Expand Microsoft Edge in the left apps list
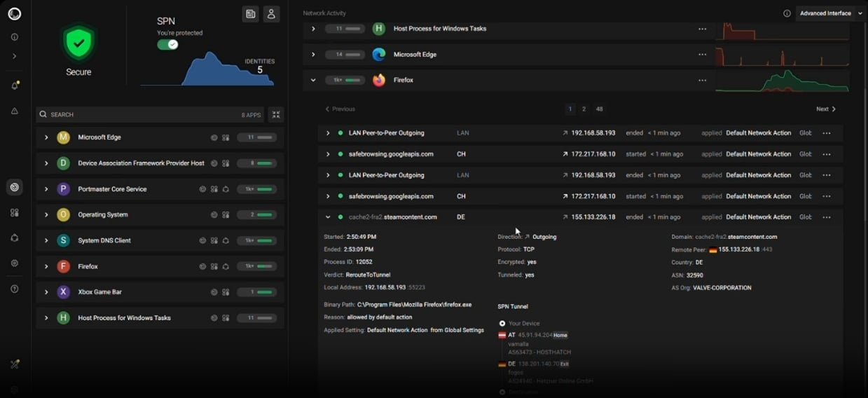Viewport: 868px width, 398px height. coord(46,137)
